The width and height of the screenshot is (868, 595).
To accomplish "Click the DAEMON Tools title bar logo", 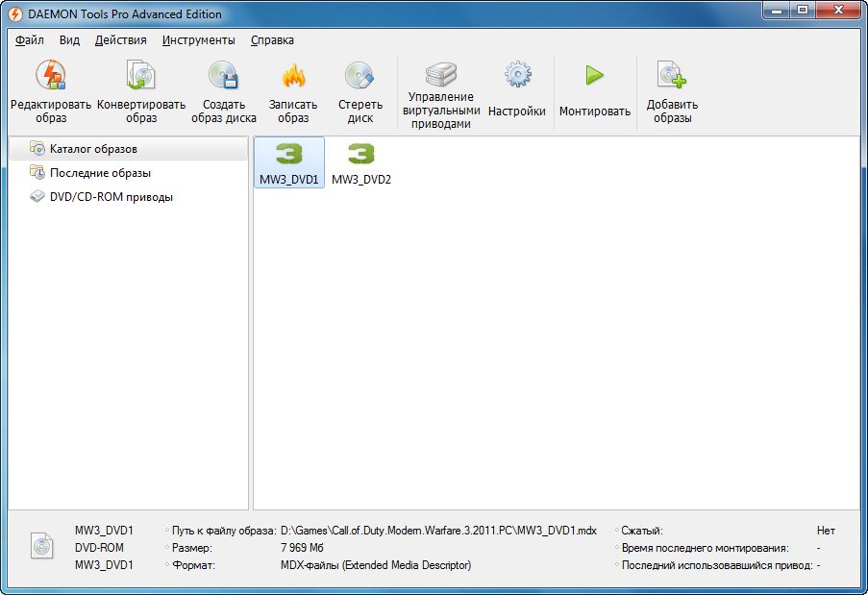I will click(15, 13).
